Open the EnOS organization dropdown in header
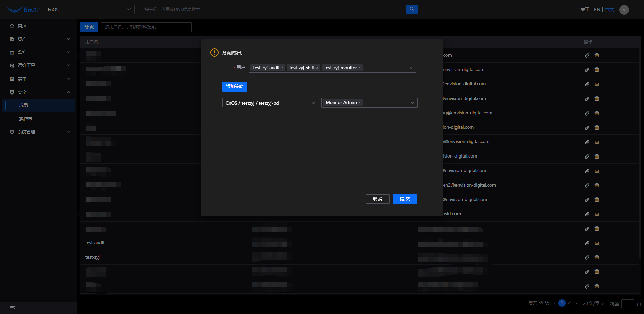Viewport: 644px width, 314px height. click(x=89, y=10)
